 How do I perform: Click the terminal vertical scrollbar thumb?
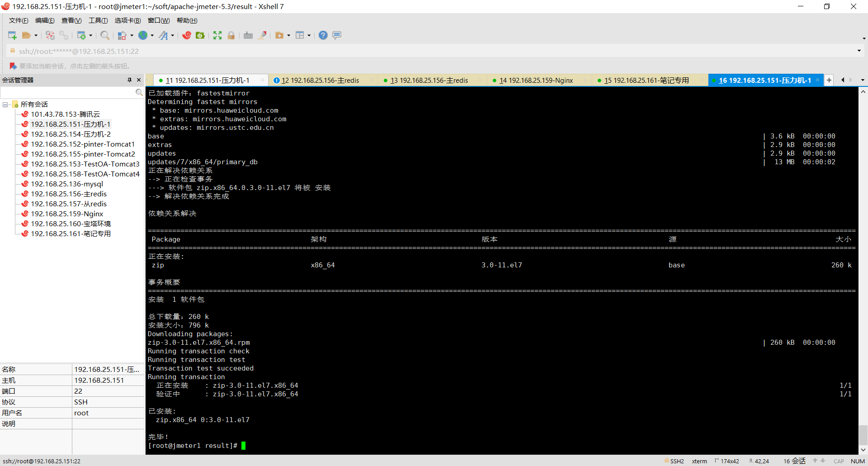pos(863,435)
